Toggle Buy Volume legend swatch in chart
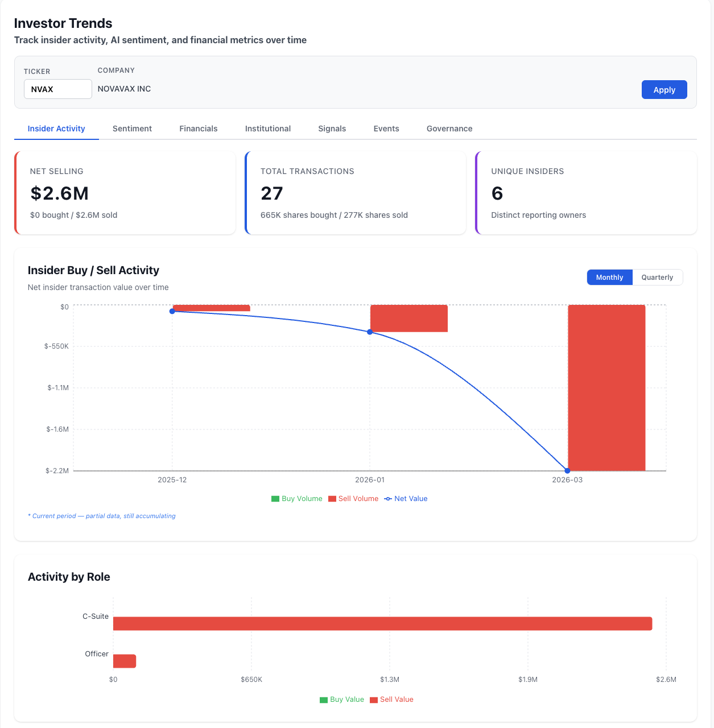Image resolution: width=714 pixels, height=728 pixels. point(276,499)
